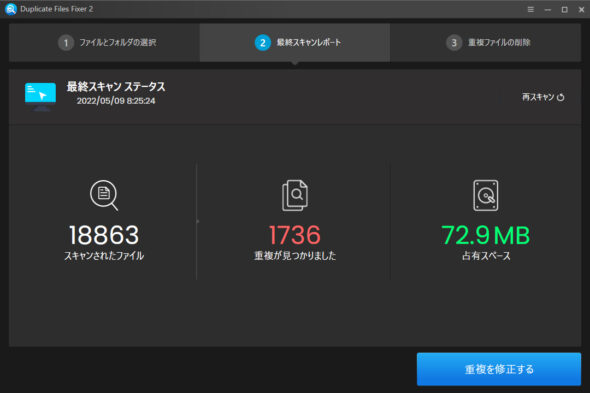Viewport: 590px width, 393px height.
Task: Select step 2 最終スキャンレポート tab
Action: (x=295, y=43)
